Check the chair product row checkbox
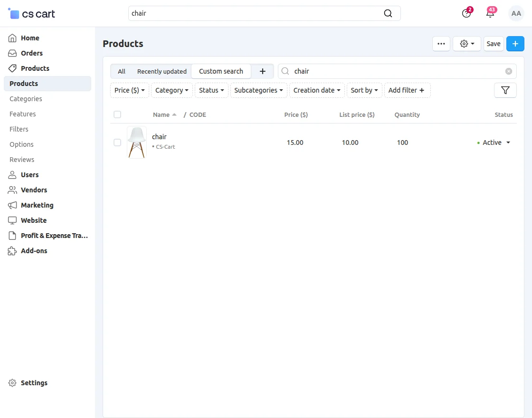 coord(117,142)
